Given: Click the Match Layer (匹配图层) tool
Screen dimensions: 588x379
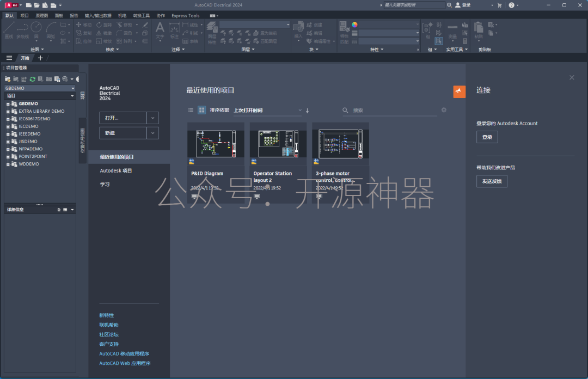Looking at the screenshot, I should (266, 41).
